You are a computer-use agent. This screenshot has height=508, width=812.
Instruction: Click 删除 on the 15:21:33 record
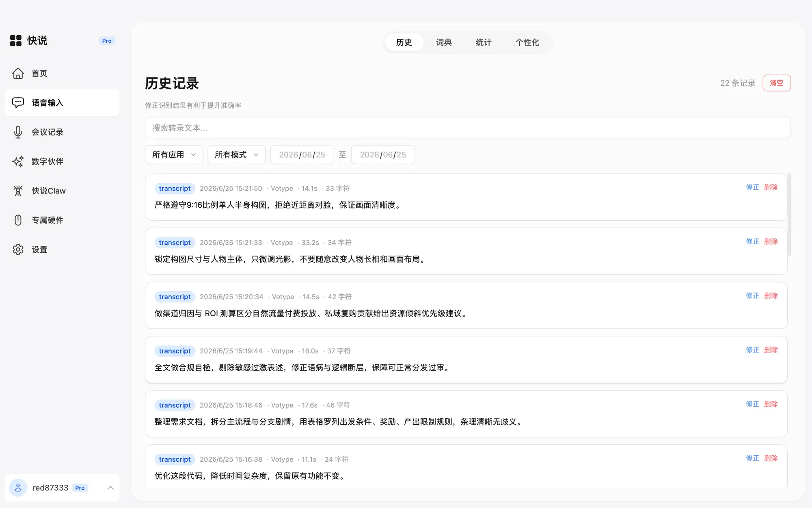coord(771,241)
